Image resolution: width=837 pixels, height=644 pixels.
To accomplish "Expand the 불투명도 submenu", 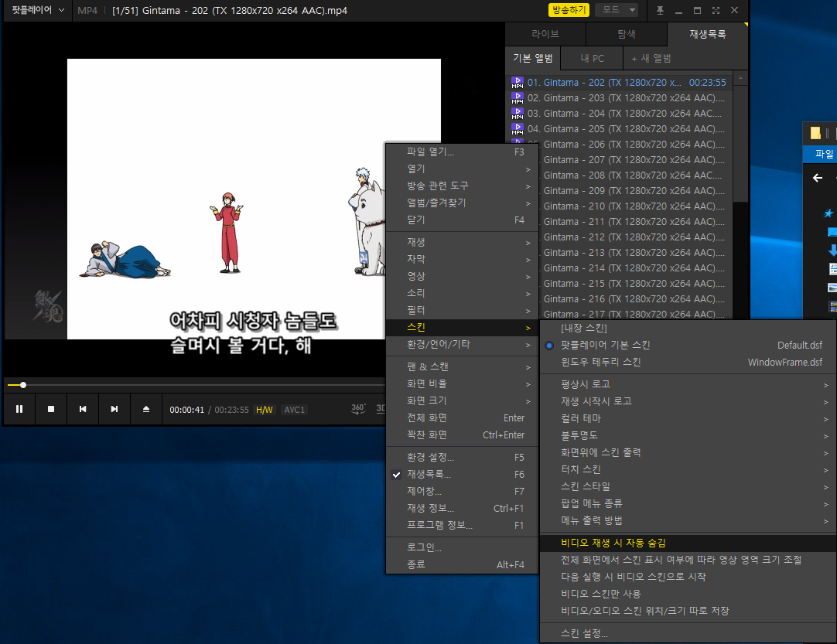I will coord(688,435).
